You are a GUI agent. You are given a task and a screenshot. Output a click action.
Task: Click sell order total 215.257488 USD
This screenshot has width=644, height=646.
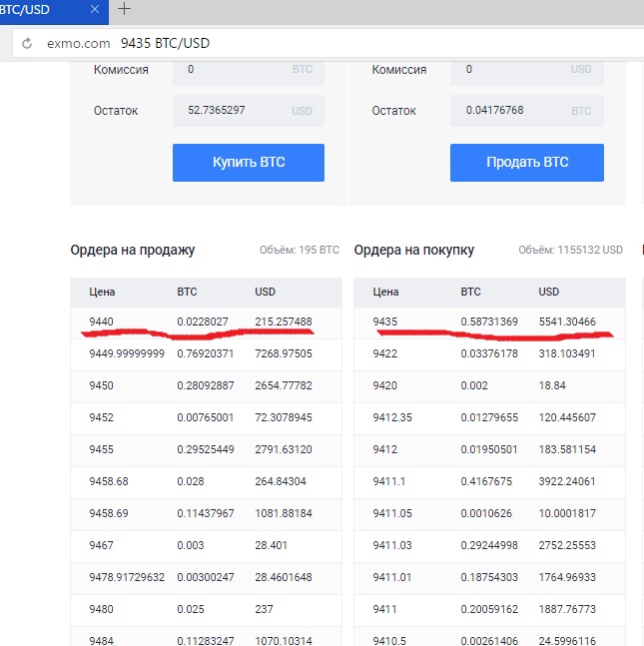(284, 322)
